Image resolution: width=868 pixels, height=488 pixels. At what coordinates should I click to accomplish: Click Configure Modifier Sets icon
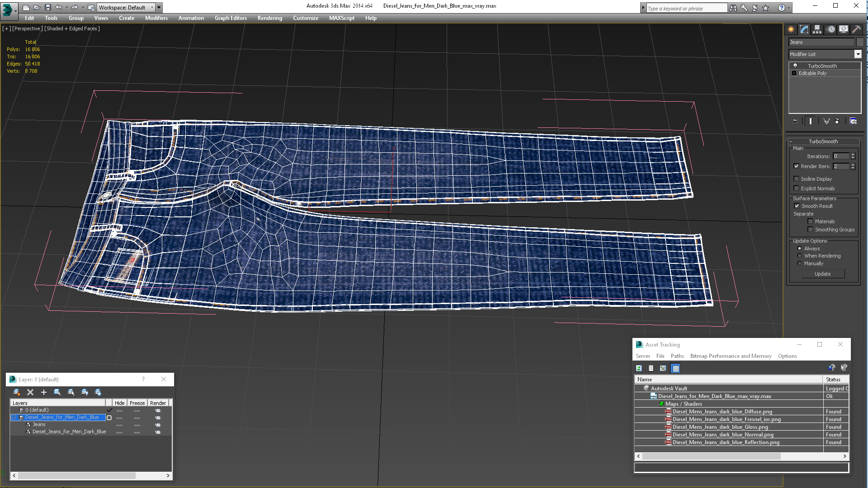853,121
